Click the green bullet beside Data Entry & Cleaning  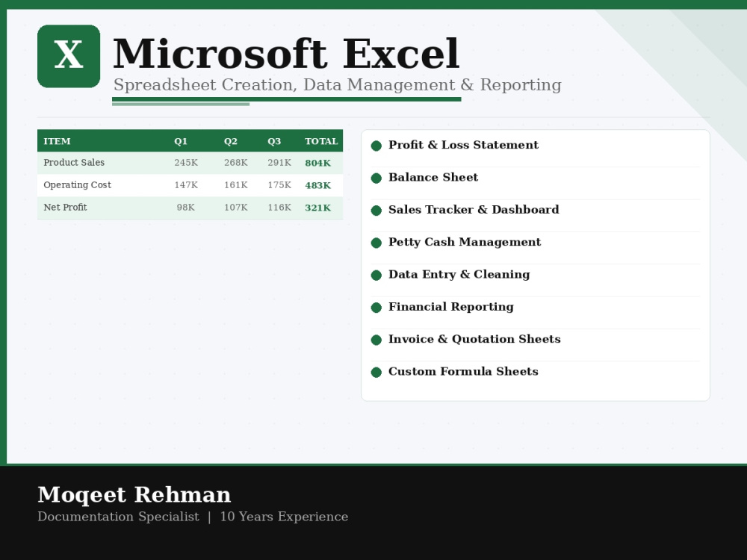pyautogui.click(x=376, y=276)
